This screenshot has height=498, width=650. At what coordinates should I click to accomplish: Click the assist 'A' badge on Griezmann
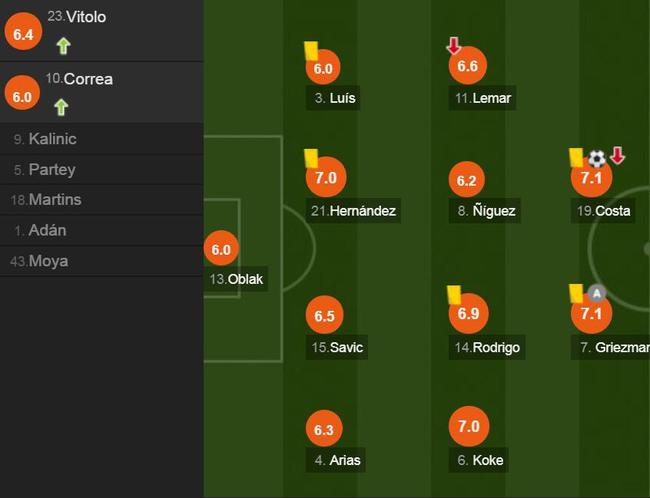click(x=597, y=293)
